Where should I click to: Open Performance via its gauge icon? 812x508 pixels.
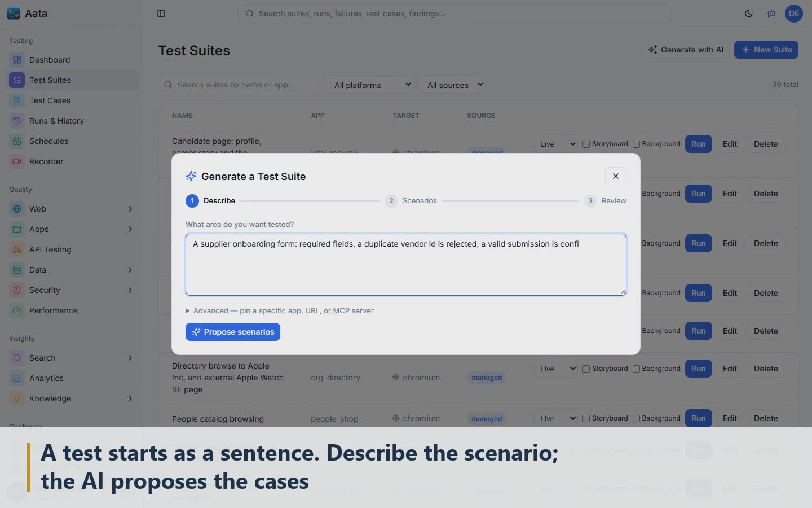pyautogui.click(x=17, y=310)
